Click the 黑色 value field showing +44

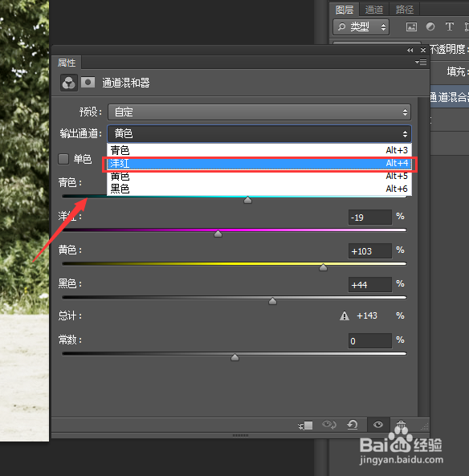tap(369, 285)
